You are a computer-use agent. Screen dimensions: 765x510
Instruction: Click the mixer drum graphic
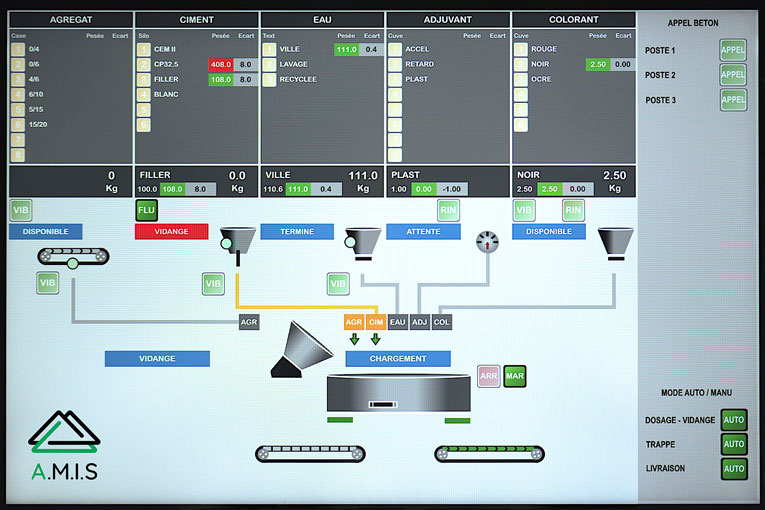coord(397,394)
